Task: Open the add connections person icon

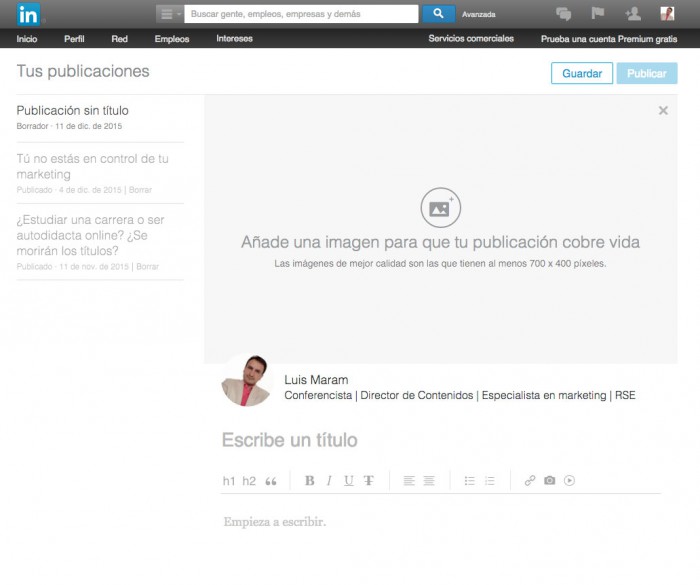Action: tap(633, 13)
